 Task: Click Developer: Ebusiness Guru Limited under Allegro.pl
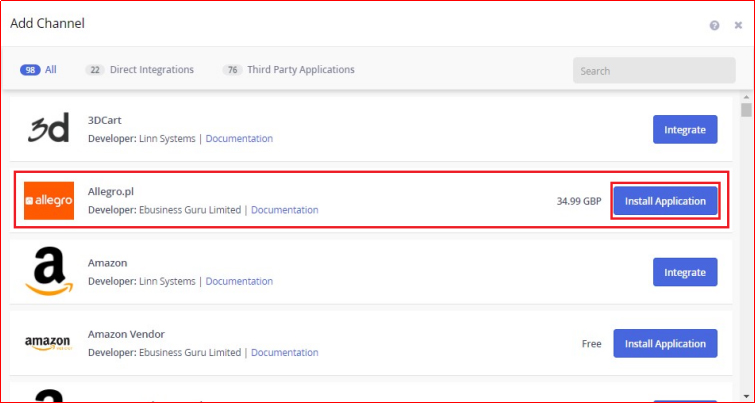point(165,210)
